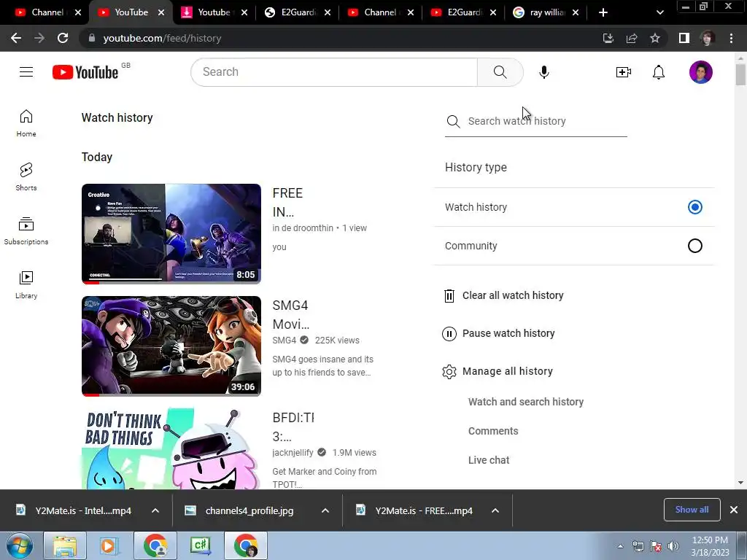Image resolution: width=747 pixels, height=560 pixels.
Task: Open Watch and search history link
Action: point(525,402)
